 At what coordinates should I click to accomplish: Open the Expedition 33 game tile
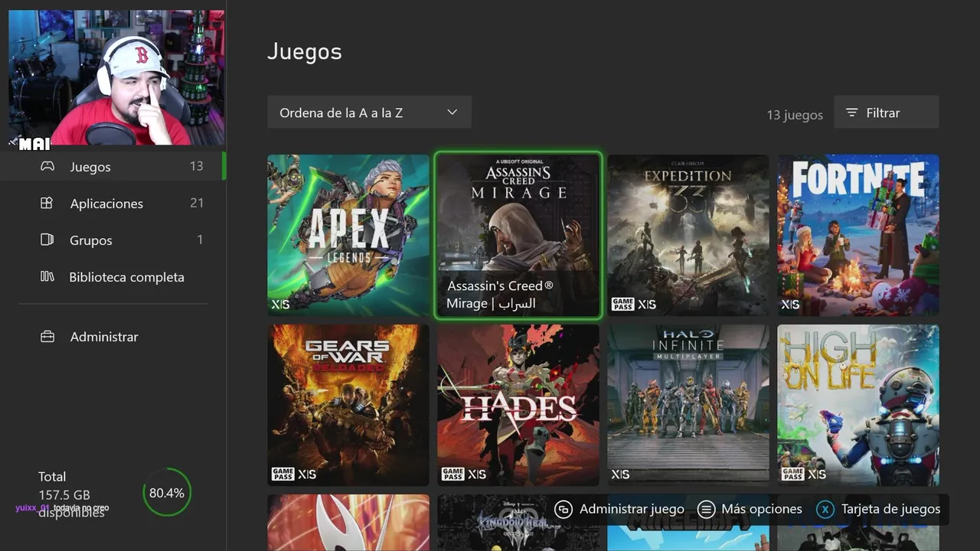pos(688,236)
